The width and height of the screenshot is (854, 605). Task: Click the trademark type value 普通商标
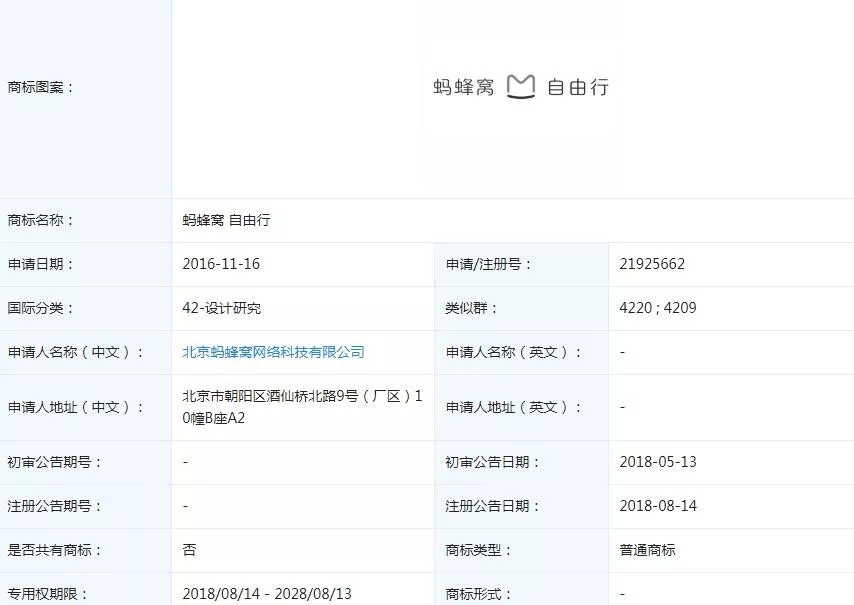(x=646, y=550)
